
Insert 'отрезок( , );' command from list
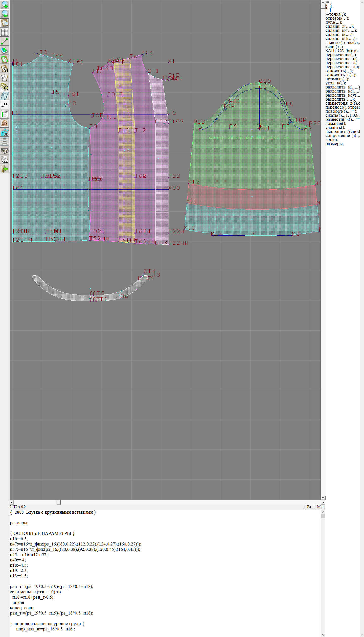coord(337,18)
